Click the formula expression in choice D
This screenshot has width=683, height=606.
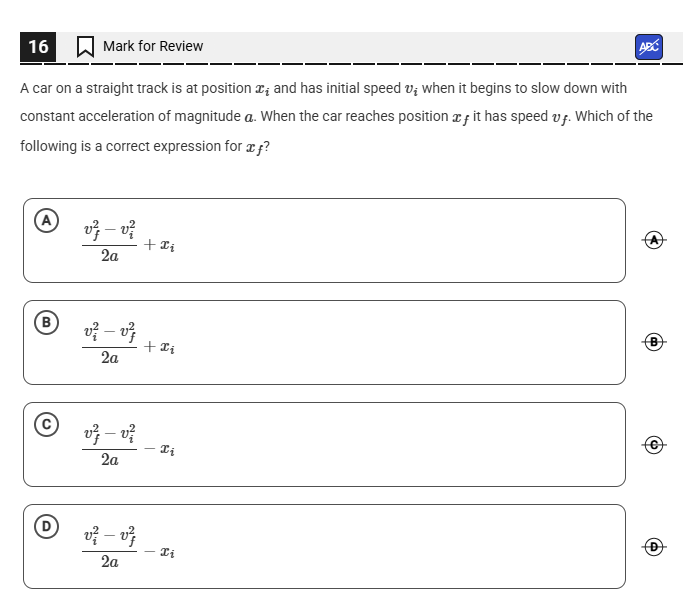point(130,546)
